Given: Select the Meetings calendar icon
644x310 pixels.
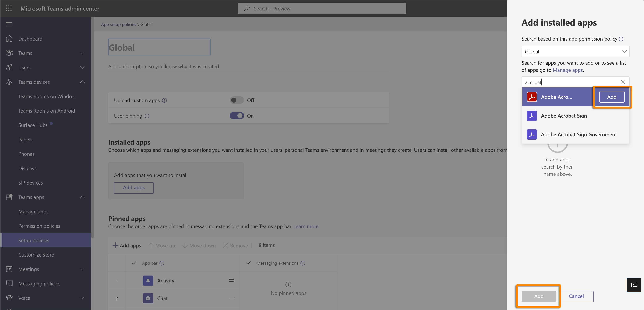Looking at the screenshot, I should coord(9,269).
